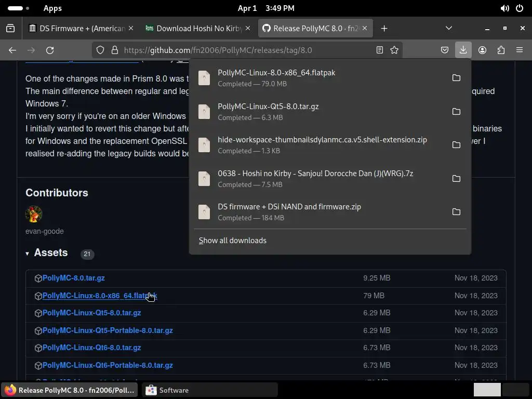Show folder for hide-workspace-thumbnails zip download

pos(456,145)
